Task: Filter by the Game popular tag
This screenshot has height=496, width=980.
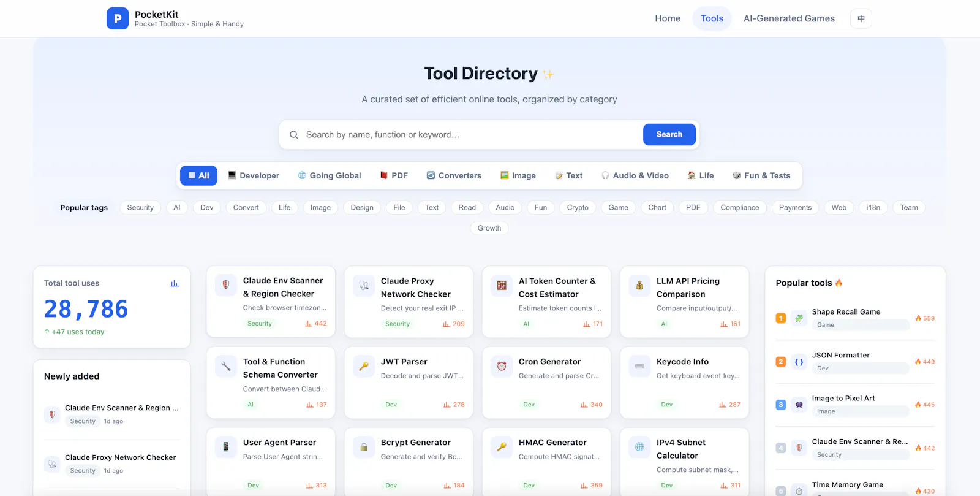Action: pyautogui.click(x=619, y=207)
